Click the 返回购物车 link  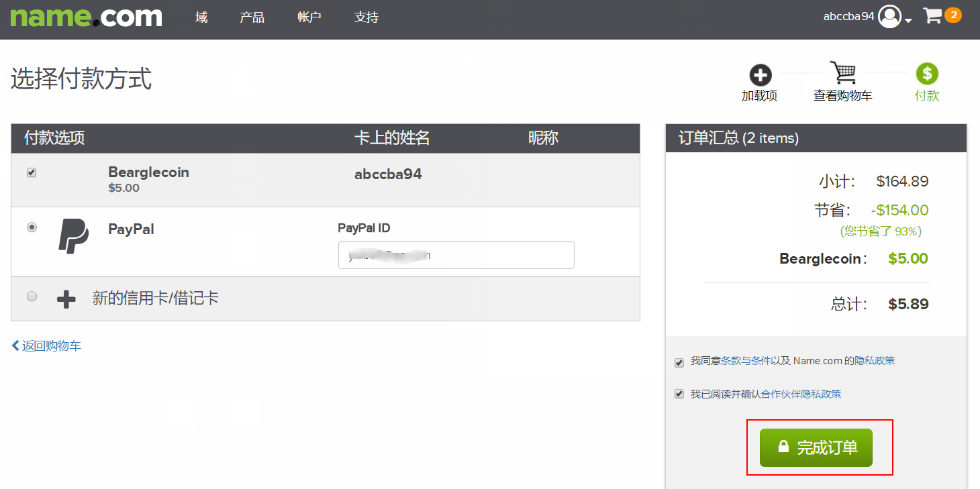click(x=46, y=346)
